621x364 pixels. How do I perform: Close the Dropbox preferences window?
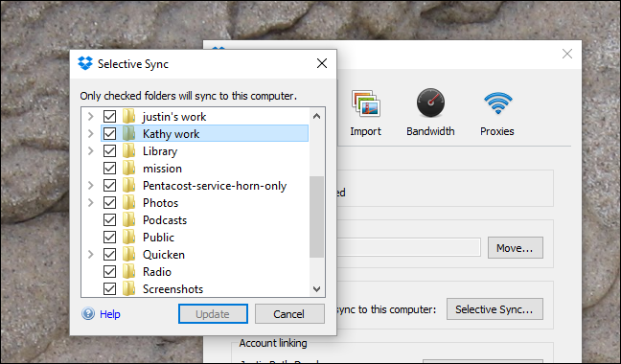pyautogui.click(x=567, y=54)
